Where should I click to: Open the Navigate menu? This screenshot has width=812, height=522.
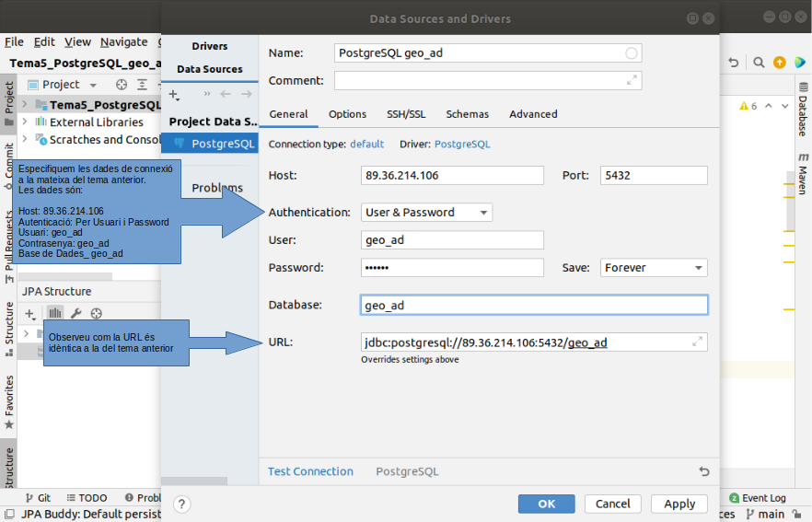(123, 42)
